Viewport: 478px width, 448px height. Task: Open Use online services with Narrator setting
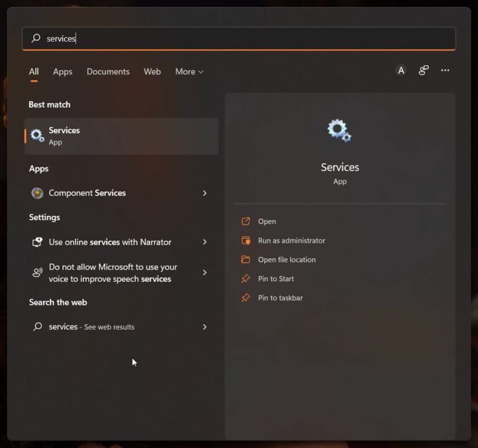[121, 242]
